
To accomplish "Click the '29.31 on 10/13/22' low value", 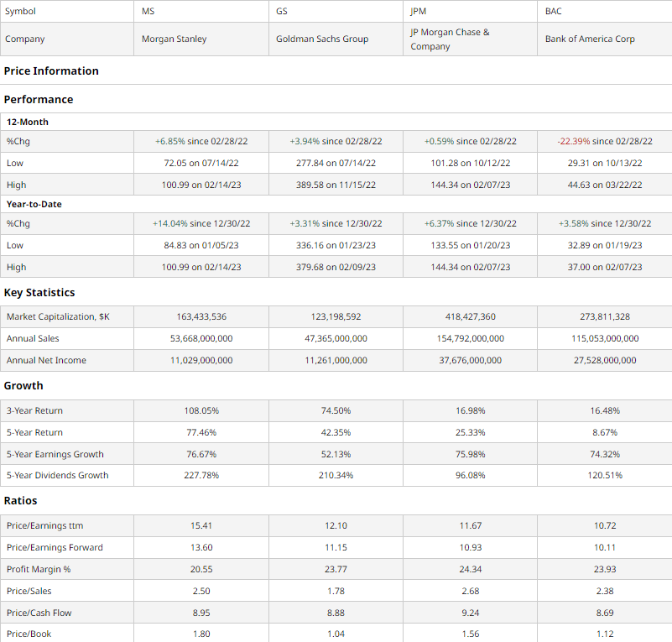I will (605, 164).
